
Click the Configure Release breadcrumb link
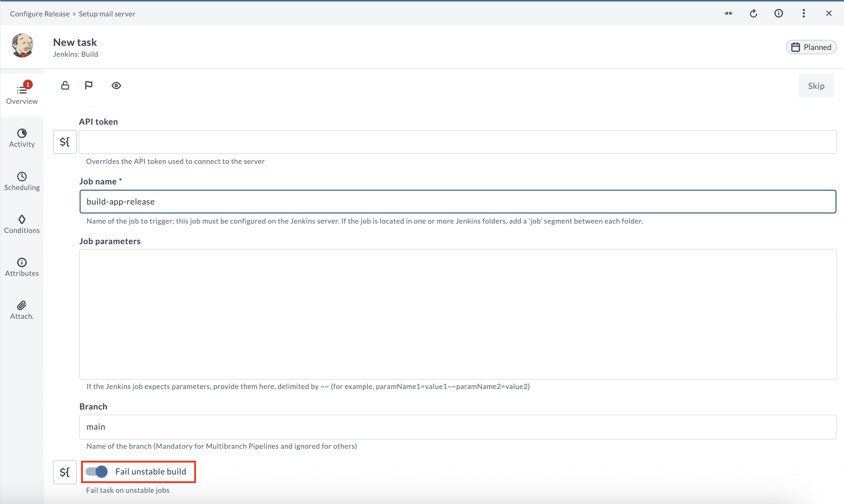coord(40,14)
